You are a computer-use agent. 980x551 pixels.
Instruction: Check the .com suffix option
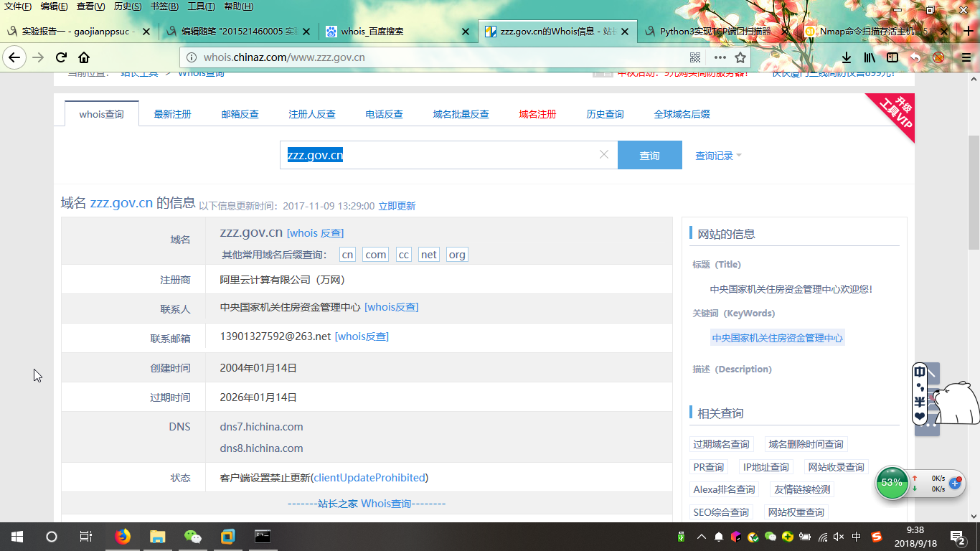(375, 255)
